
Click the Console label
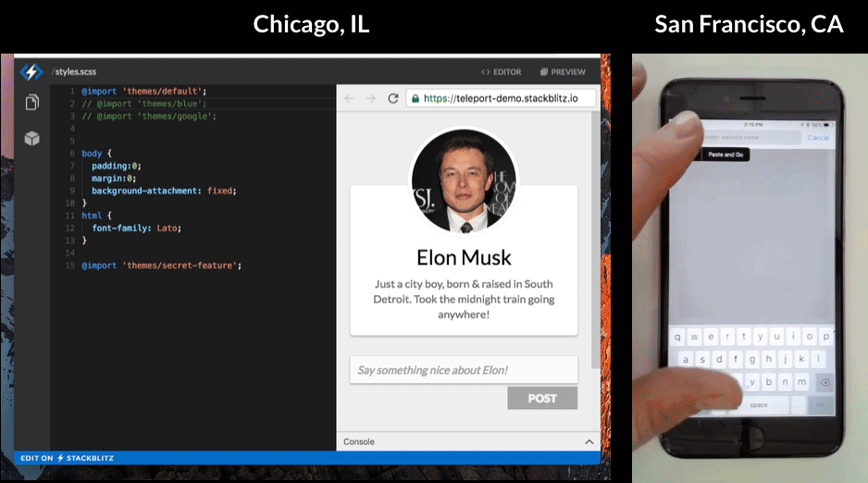(359, 441)
